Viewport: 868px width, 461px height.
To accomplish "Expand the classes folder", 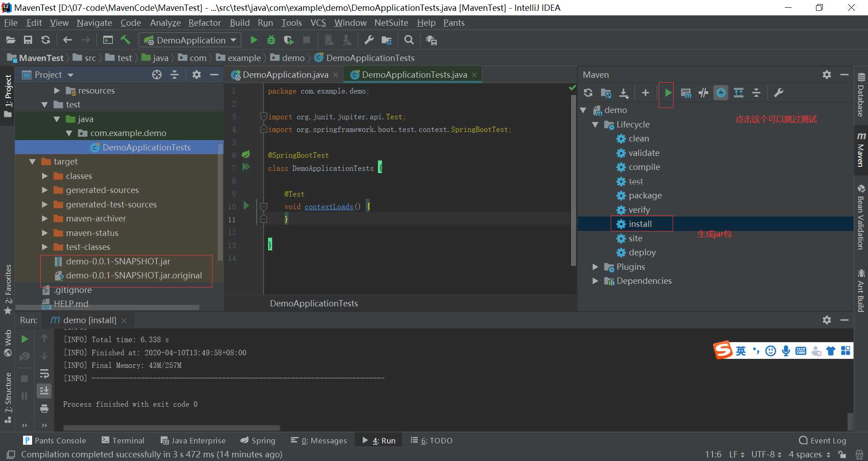I will coord(44,176).
